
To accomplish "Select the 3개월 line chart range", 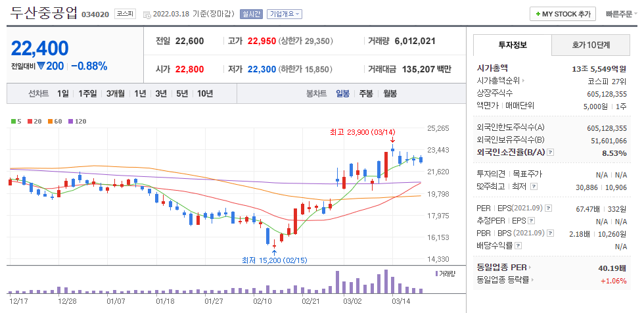I will 116,93.
